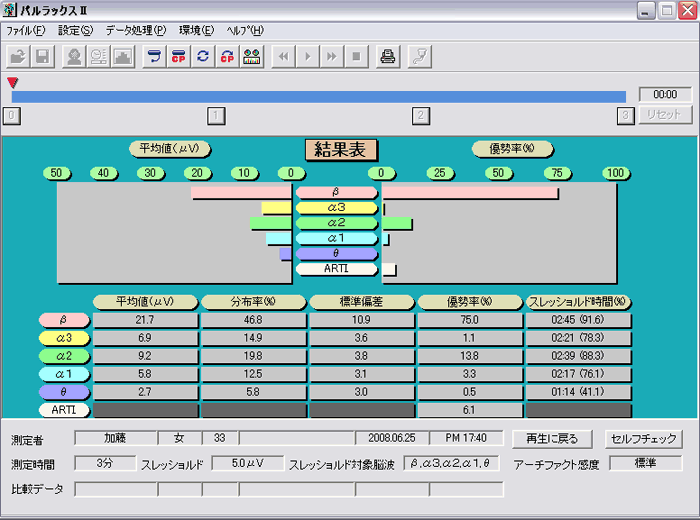Viewport: 700px width, 520px height.
Task: Click the rewind playback button
Action: click(283, 57)
